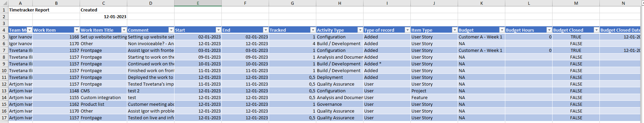Click the Set up website settings title cell
Image resolution: width=644 pixels, height=123 pixels.
point(103,37)
